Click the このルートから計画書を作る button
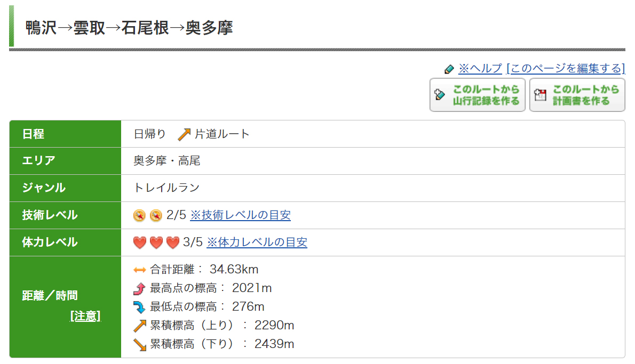The image size is (635, 364). (577, 95)
